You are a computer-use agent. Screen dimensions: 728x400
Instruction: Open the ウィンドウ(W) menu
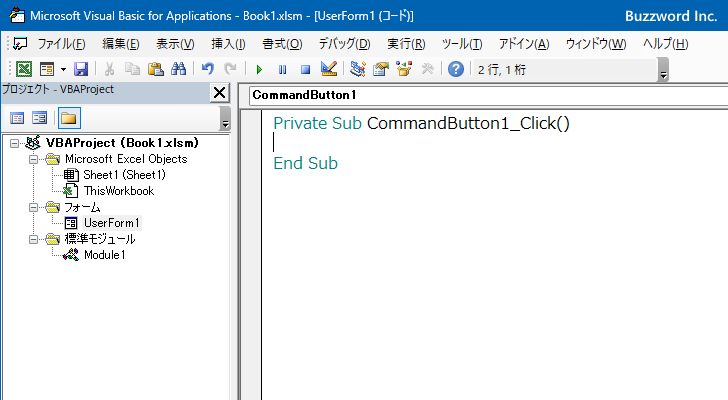tap(596, 44)
